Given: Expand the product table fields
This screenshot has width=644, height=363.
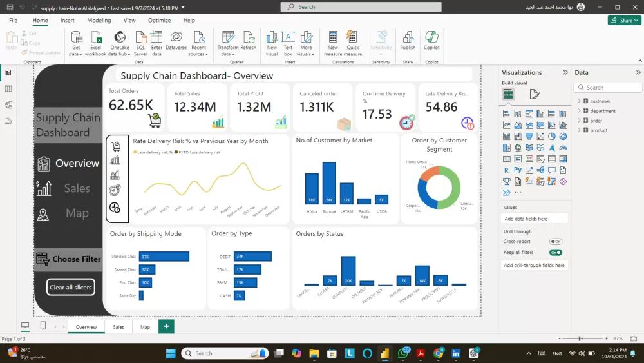Looking at the screenshot, I should [x=579, y=130].
